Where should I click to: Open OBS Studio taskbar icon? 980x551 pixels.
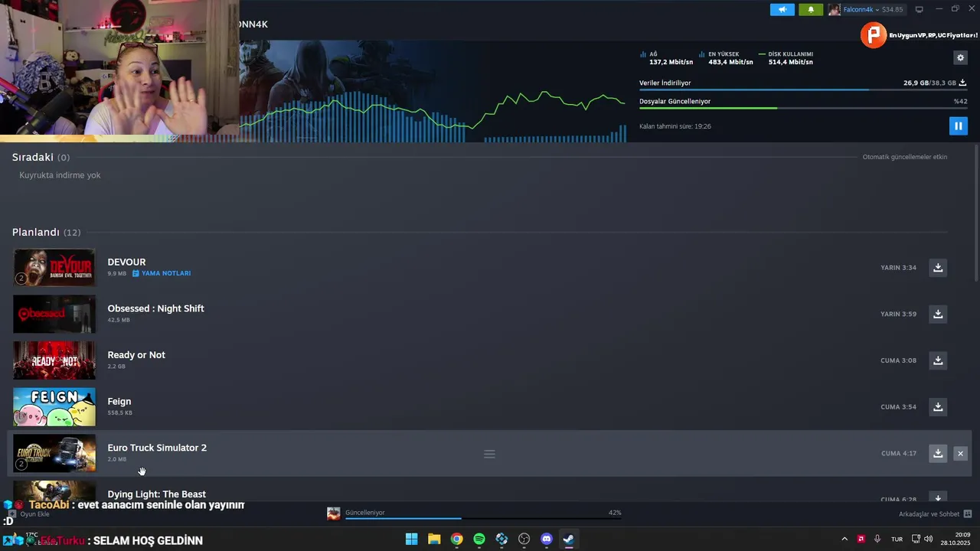click(524, 539)
